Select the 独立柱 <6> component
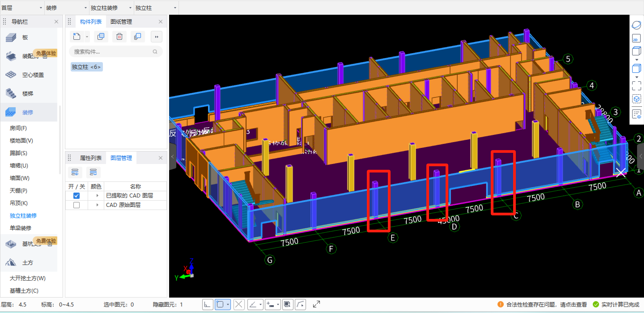Image resolution: width=644 pixels, height=313 pixels. 87,67
